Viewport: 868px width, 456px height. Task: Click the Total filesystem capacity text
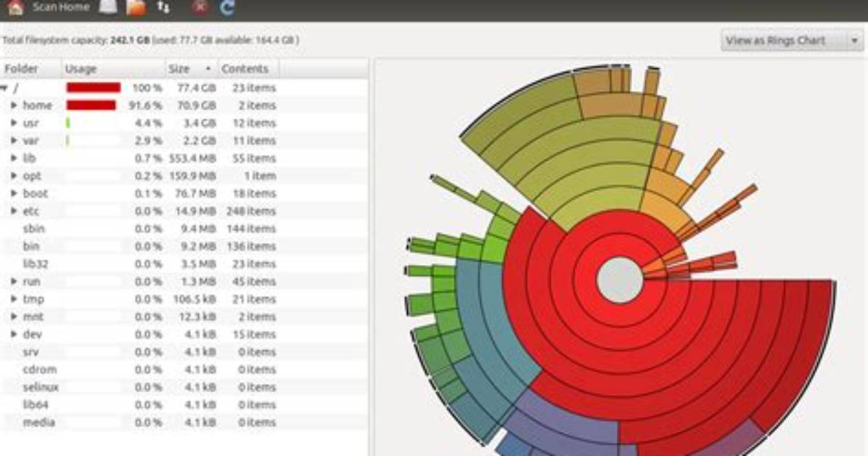tap(150, 40)
